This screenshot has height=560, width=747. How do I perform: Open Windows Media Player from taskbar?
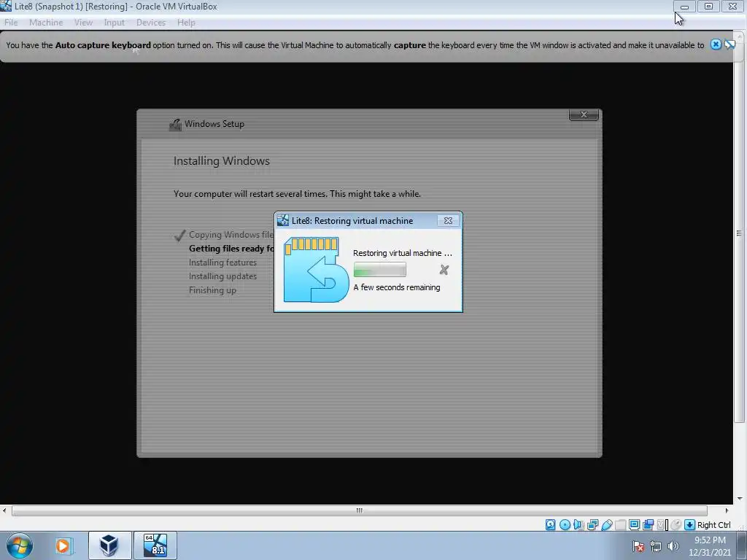coord(63,545)
